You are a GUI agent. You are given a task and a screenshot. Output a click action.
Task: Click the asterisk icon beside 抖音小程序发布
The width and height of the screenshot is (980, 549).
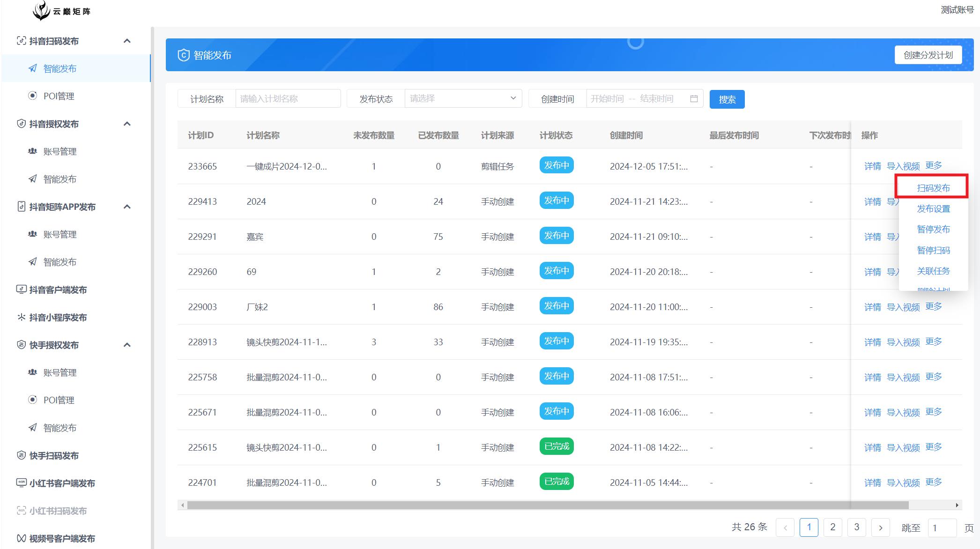[21, 317]
